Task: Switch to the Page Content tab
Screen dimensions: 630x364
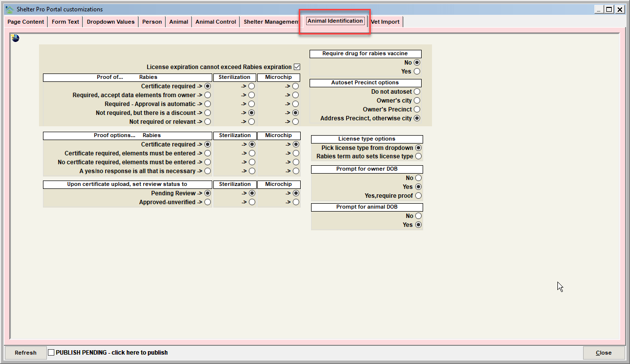Action: coord(26,22)
